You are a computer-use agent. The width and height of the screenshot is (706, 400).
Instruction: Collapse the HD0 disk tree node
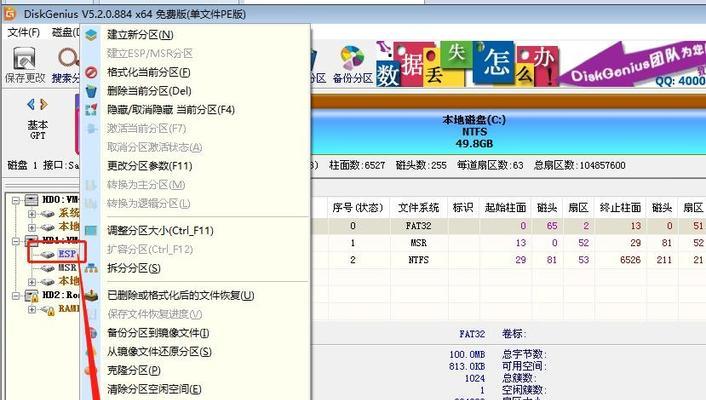pos(16,200)
